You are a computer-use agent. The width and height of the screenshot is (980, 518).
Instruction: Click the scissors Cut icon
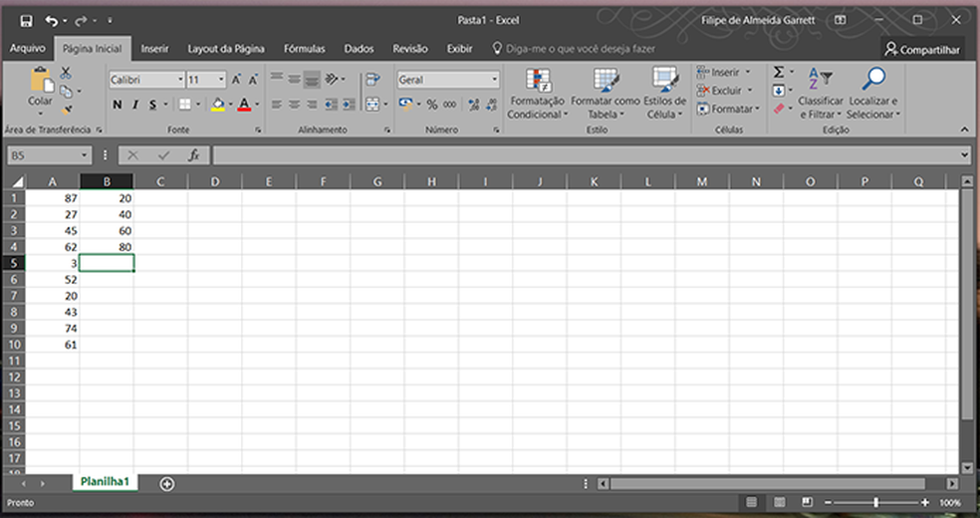[x=66, y=73]
